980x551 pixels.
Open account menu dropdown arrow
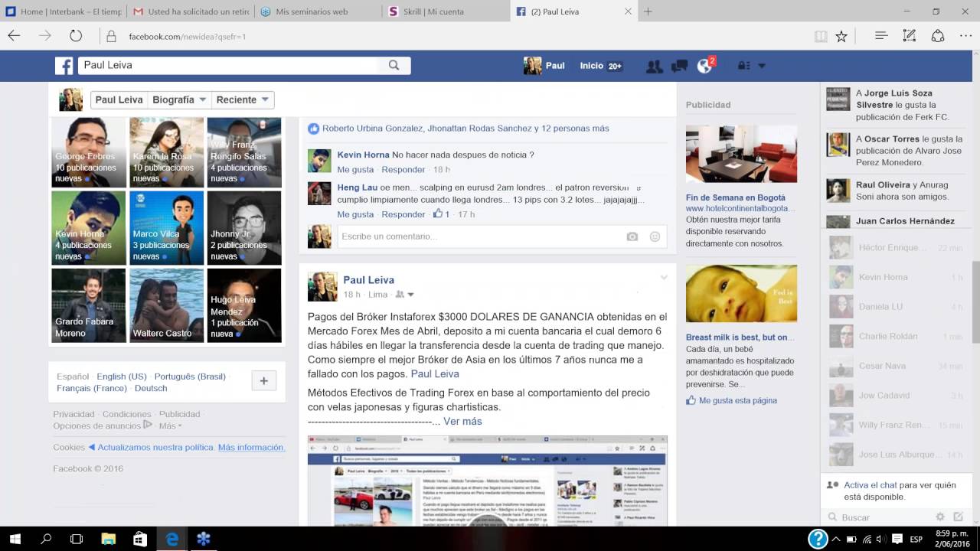761,66
